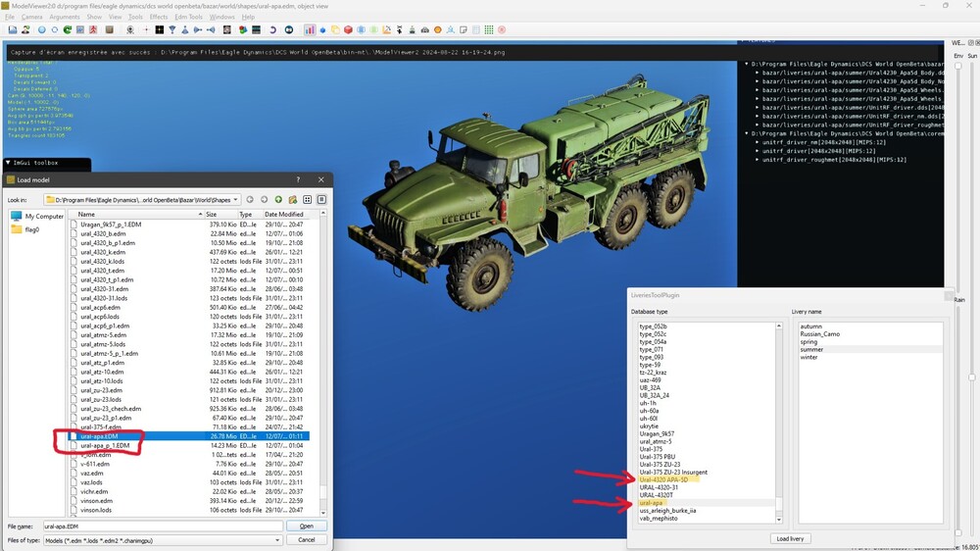Collapse the DCS World OpenBeta textures tree node
The image size is (980, 551).
point(746,64)
